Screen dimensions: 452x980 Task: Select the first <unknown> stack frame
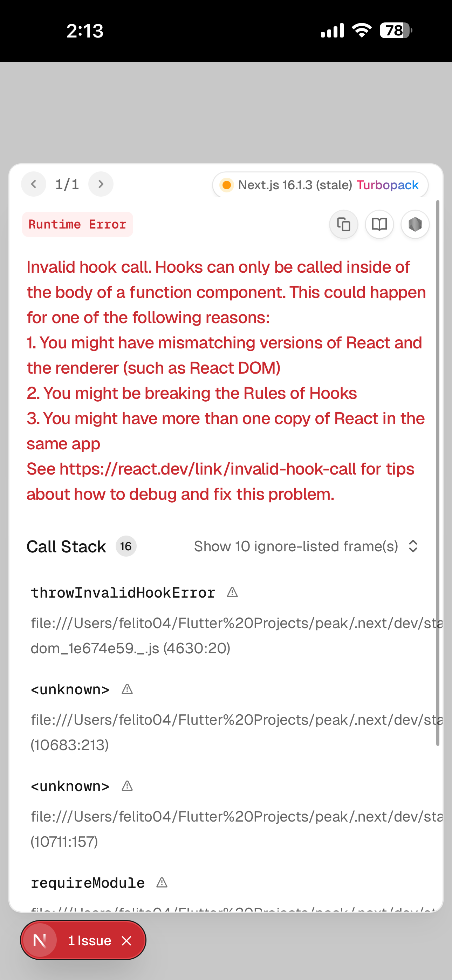coord(70,689)
